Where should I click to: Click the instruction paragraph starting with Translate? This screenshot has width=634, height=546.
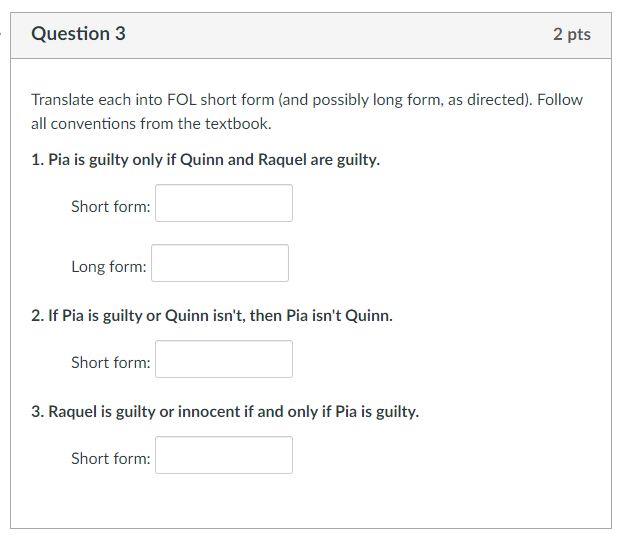pyautogui.click(x=307, y=112)
